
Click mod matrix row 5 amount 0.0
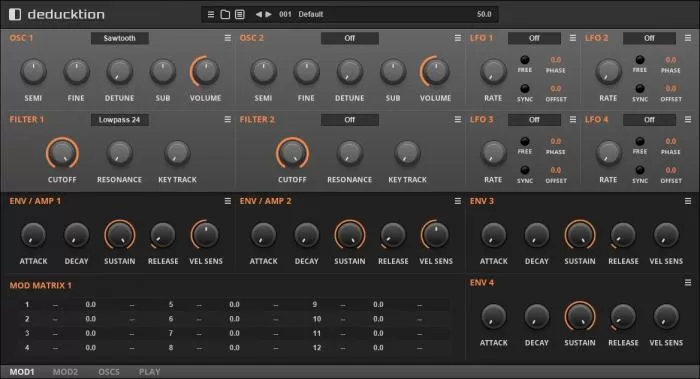pos(234,304)
